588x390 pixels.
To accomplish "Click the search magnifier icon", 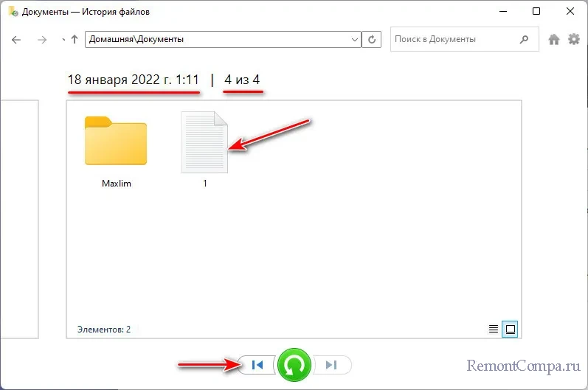I will pos(525,40).
